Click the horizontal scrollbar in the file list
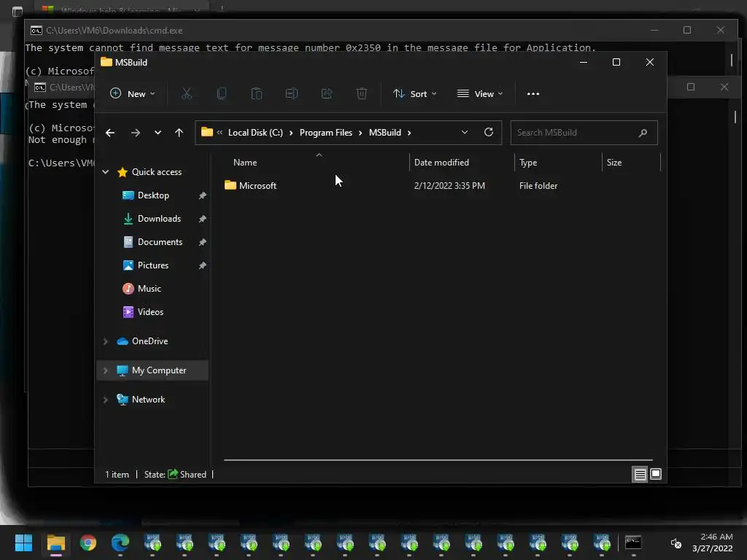Image resolution: width=747 pixels, height=560 pixels. point(438,460)
